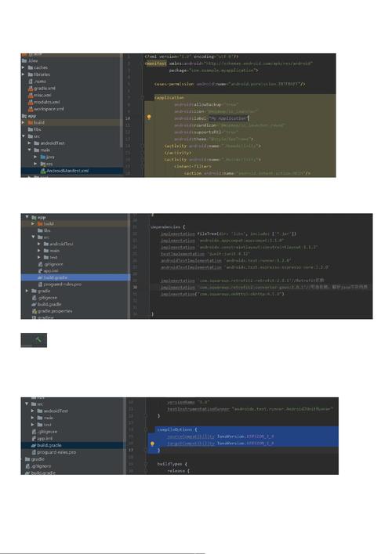
Task: Select libs folder in the manifest screenshot tree
Action: [38, 129]
